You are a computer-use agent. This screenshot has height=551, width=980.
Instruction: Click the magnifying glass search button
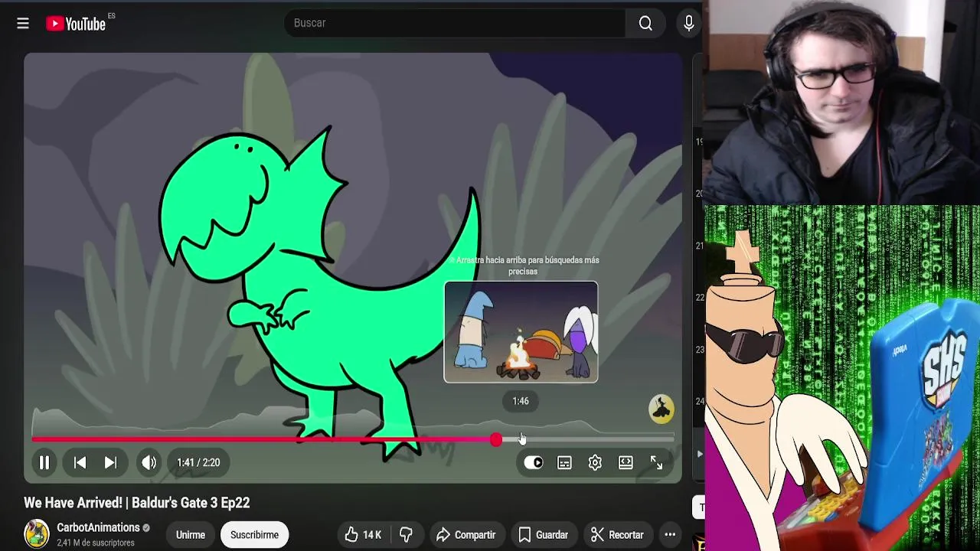645,24
